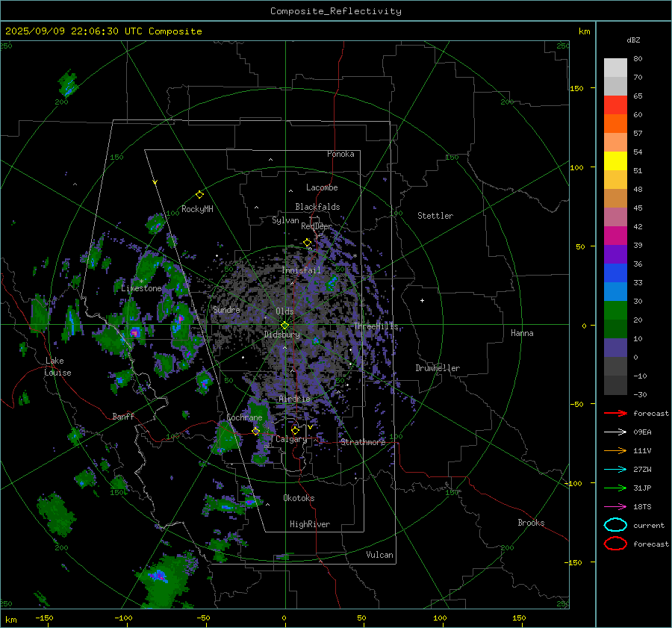Click the yellow radar center marker at Olds
This screenshot has width=672, height=628.
(x=284, y=326)
